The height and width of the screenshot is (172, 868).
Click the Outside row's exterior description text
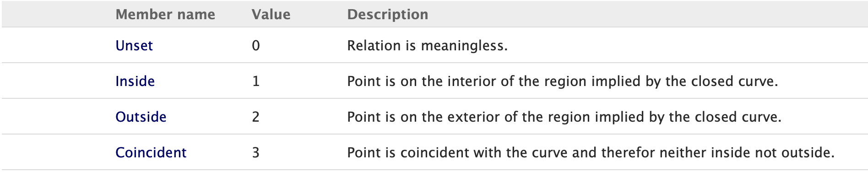click(x=564, y=117)
